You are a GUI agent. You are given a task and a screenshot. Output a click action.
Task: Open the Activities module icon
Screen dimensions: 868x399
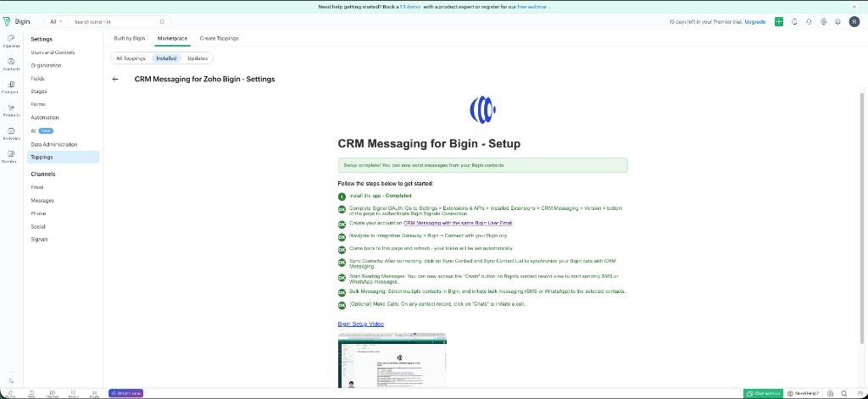tap(11, 133)
